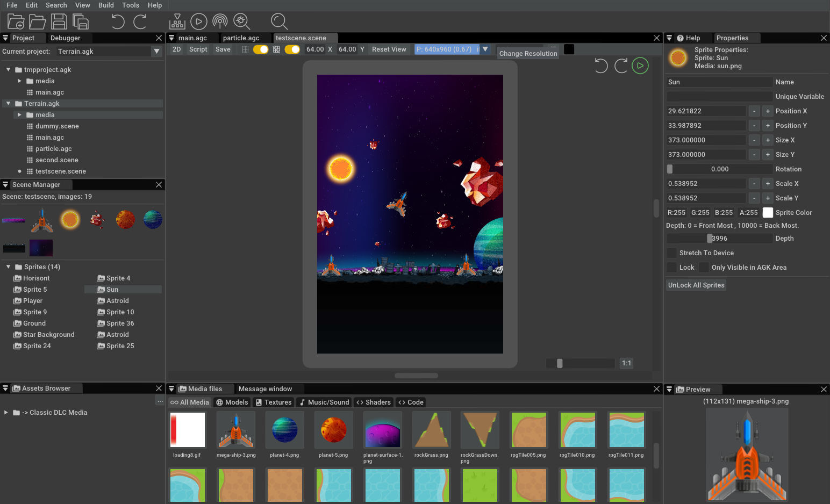Expand the Classic DLC Media folder
830x504 pixels.
6,413
